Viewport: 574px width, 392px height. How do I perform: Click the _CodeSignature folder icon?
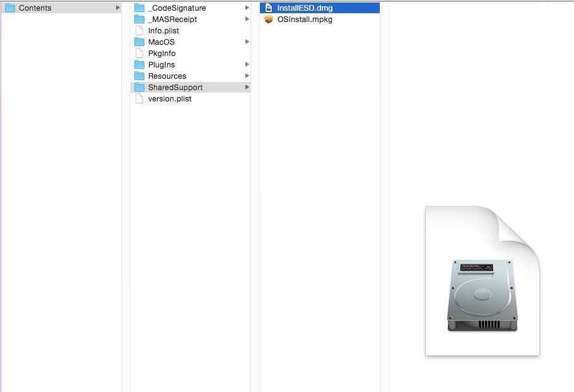click(x=139, y=8)
